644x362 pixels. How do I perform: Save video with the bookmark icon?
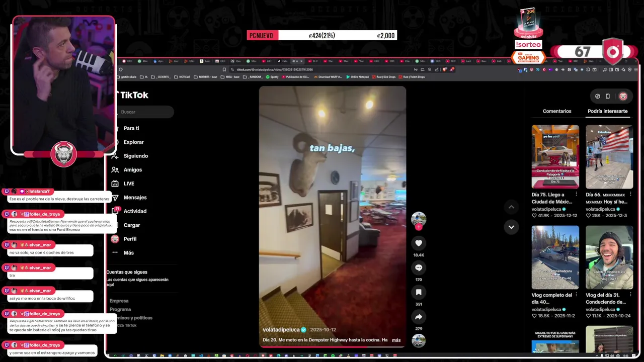tap(419, 292)
